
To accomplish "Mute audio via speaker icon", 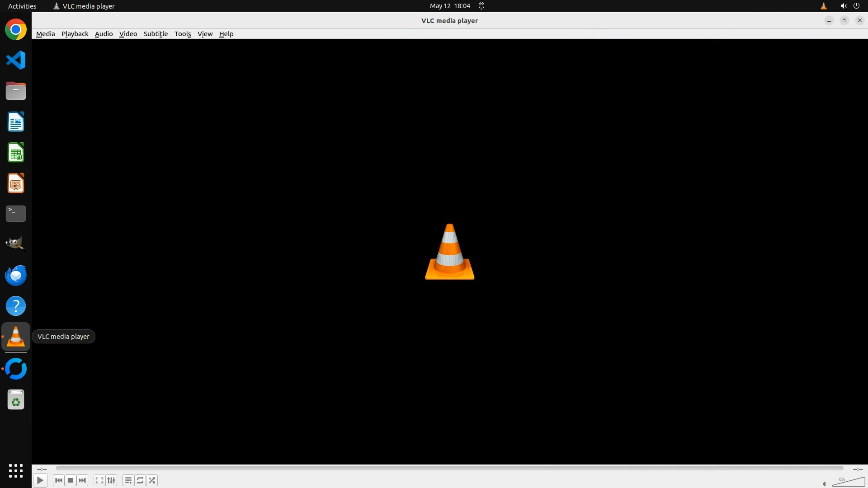I will (x=825, y=484).
